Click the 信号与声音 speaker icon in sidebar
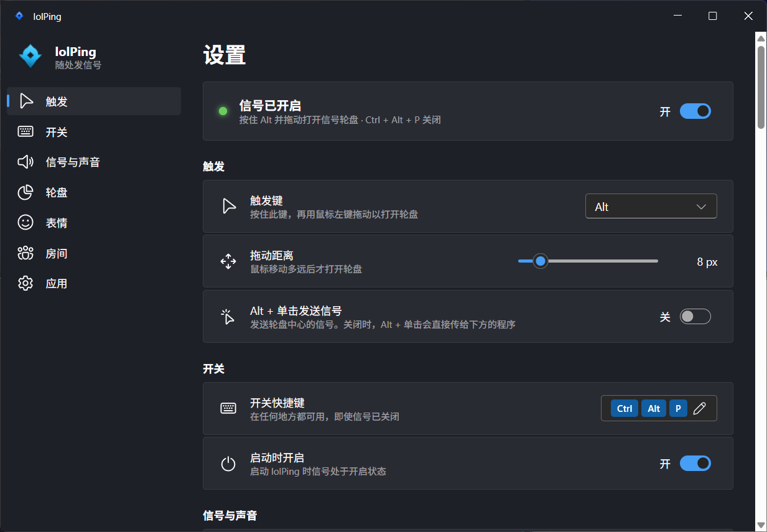Viewport: 767px width, 532px height. click(26, 162)
